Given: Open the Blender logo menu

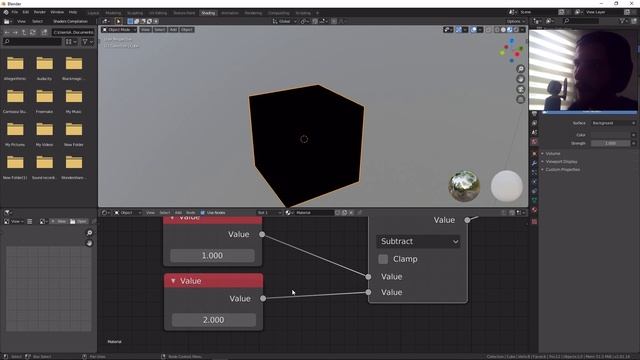Looking at the screenshot, I should [6, 12].
